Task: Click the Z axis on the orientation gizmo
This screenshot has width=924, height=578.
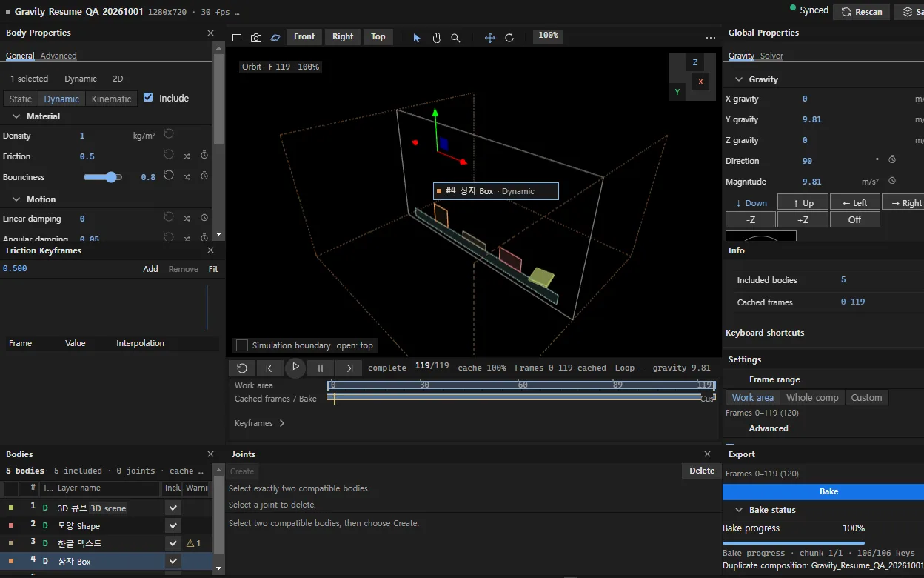Action: click(x=695, y=63)
